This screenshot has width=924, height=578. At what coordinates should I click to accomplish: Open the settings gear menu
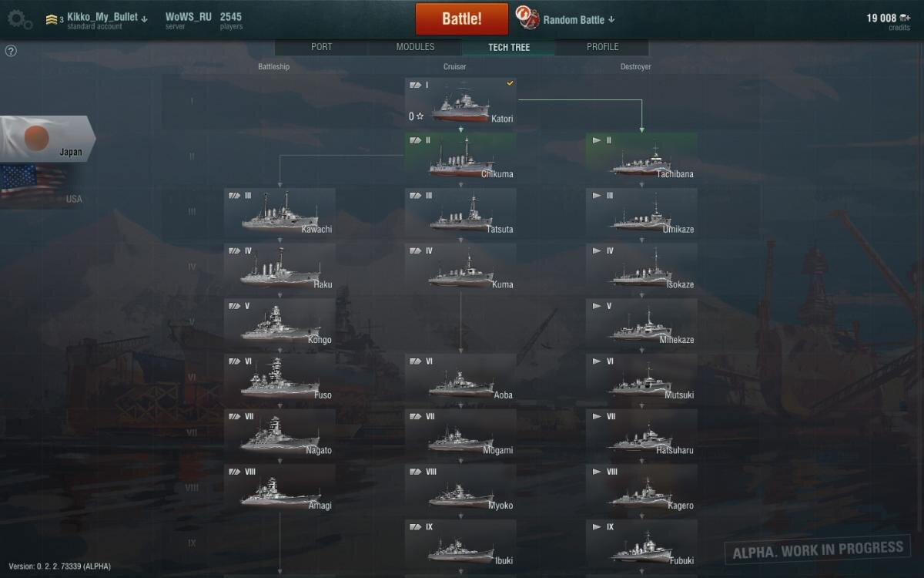coord(19,19)
